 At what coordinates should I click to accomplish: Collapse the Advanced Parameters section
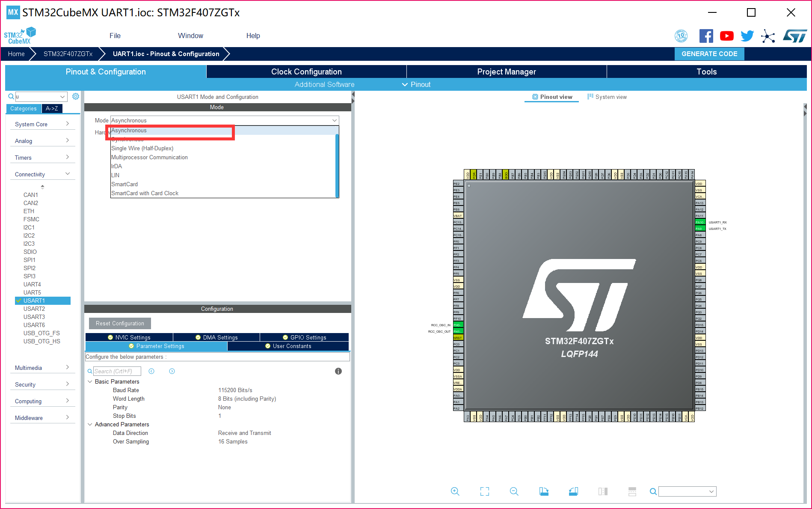point(90,424)
